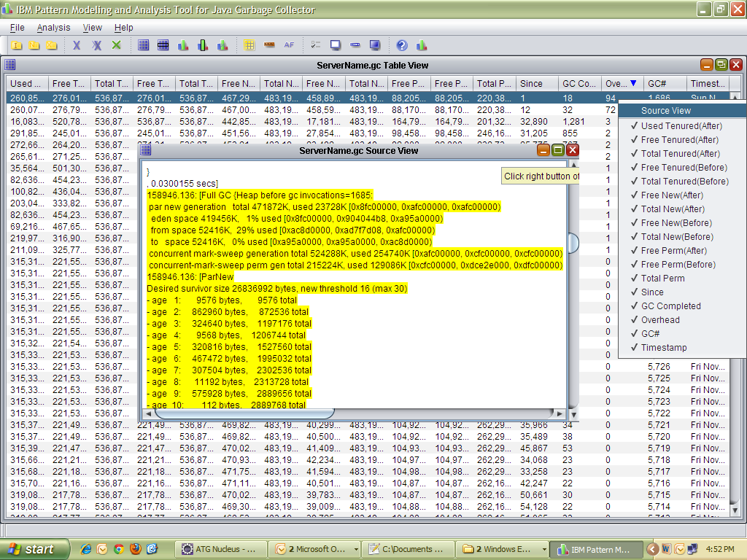Click the green X toolbar icon
This screenshot has height=560, width=747.
(x=116, y=45)
